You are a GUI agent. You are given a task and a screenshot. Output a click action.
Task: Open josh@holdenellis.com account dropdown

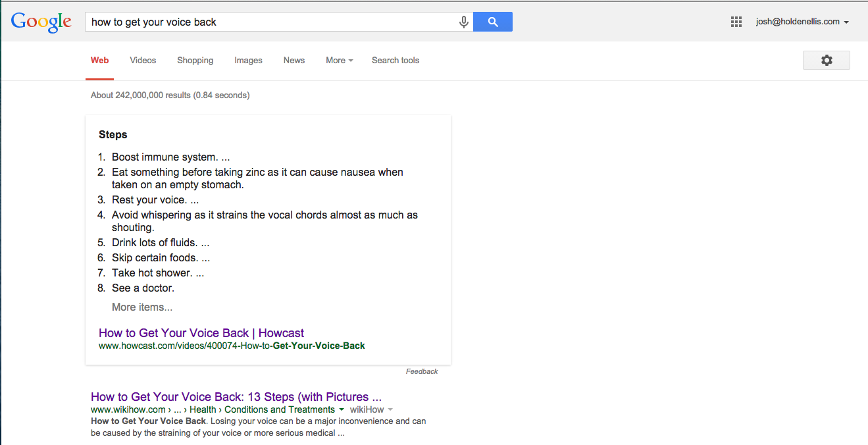[x=802, y=22]
